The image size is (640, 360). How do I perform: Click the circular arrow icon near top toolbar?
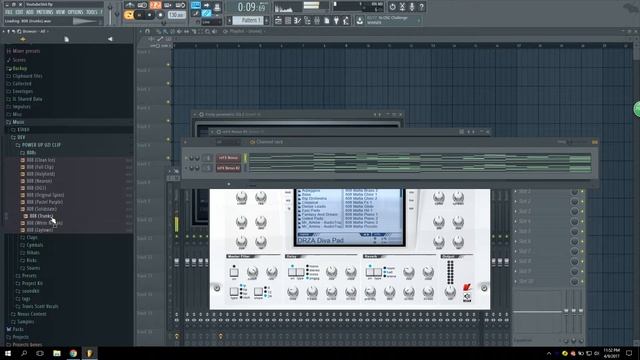point(392,7)
